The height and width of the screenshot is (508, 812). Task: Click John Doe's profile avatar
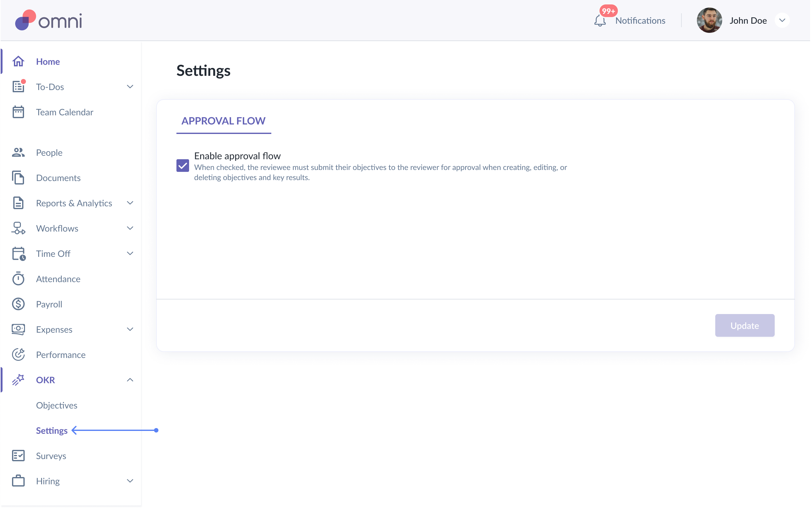tap(709, 21)
